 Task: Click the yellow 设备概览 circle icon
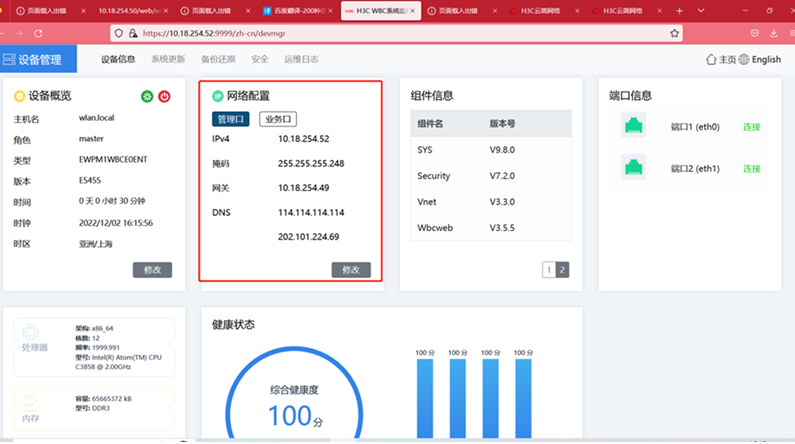coord(19,96)
